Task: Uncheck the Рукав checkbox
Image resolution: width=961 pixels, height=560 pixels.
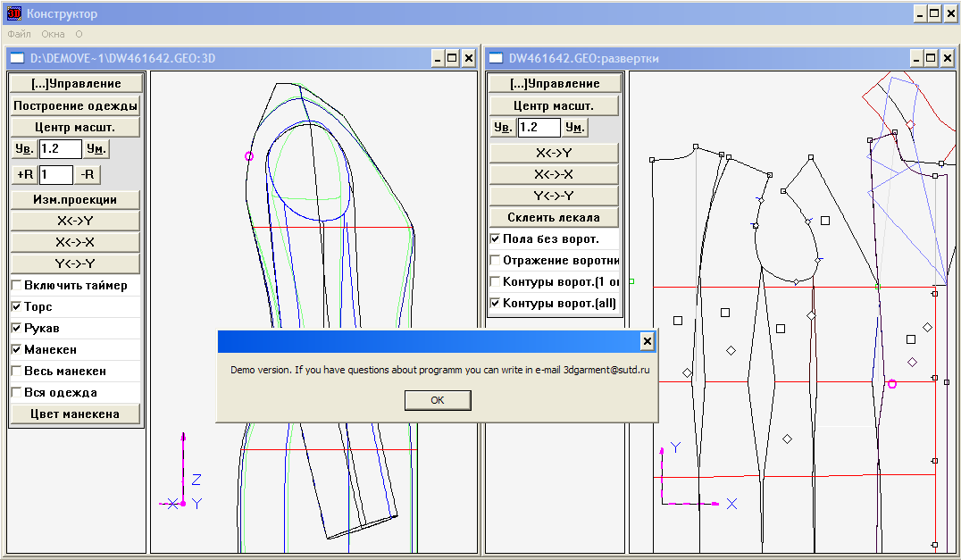Action: (x=17, y=329)
